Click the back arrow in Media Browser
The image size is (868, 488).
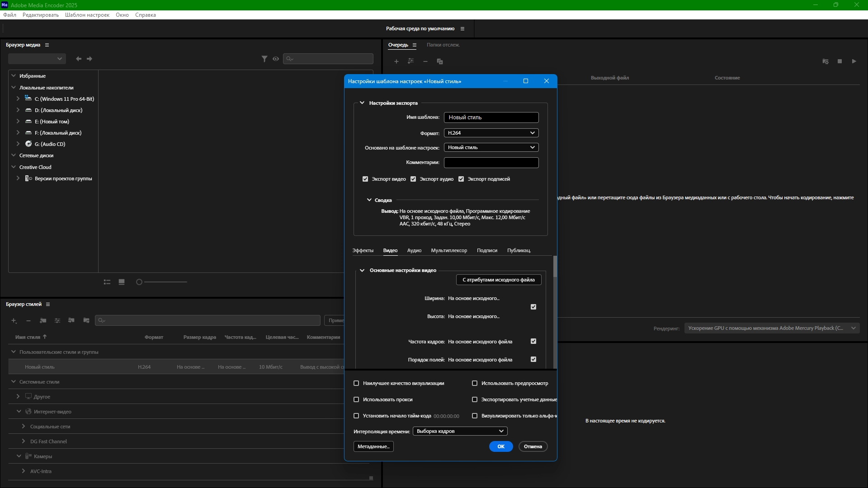pyautogui.click(x=79, y=59)
